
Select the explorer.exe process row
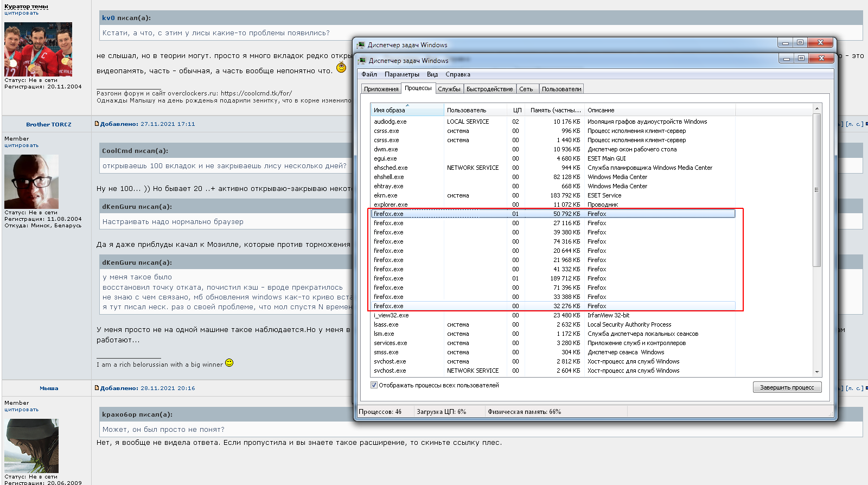tap(553, 205)
